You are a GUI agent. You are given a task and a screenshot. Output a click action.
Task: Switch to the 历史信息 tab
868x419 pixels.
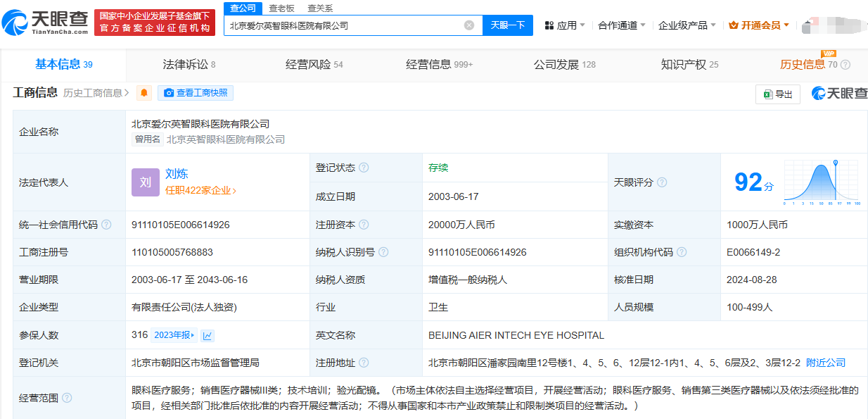(808, 65)
